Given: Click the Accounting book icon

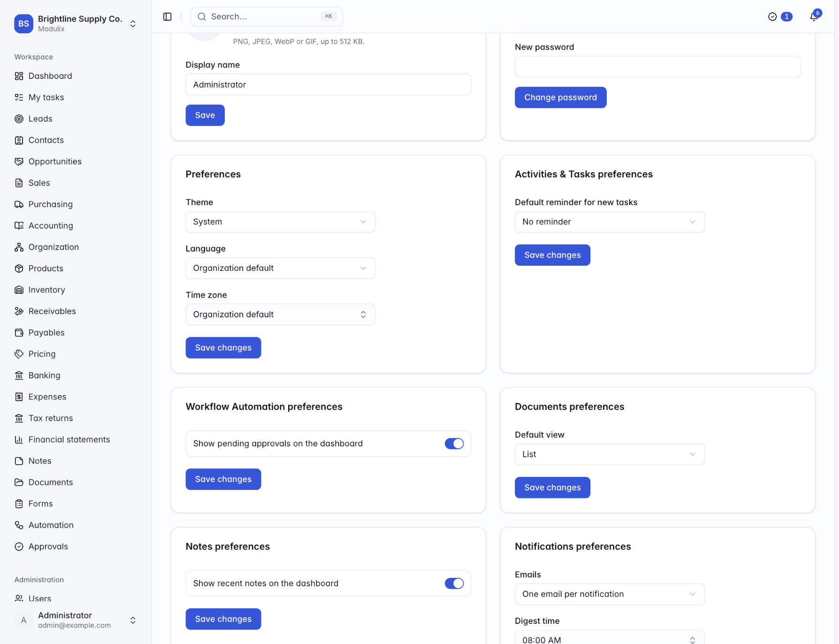Looking at the screenshot, I should point(19,225).
